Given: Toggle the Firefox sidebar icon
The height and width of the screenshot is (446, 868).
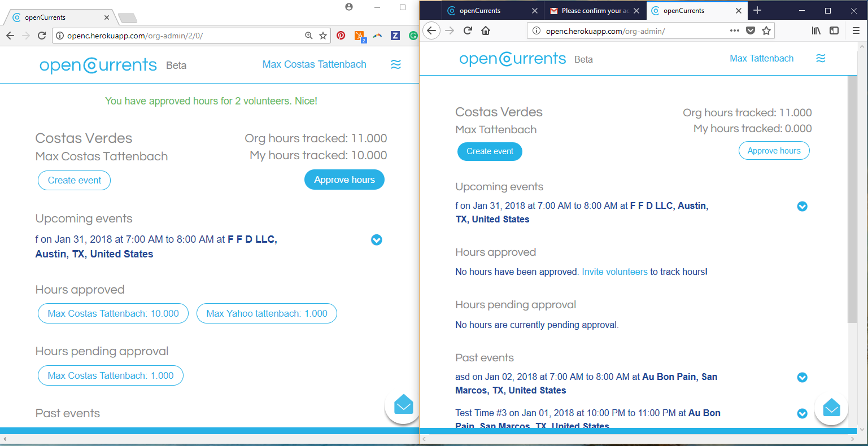Looking at the screenshot, I should 834,30.
